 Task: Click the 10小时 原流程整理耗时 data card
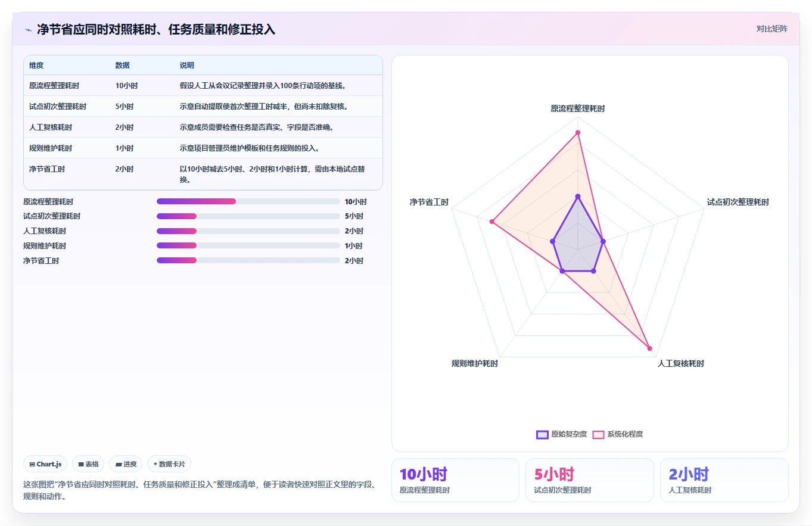point(455,480)
